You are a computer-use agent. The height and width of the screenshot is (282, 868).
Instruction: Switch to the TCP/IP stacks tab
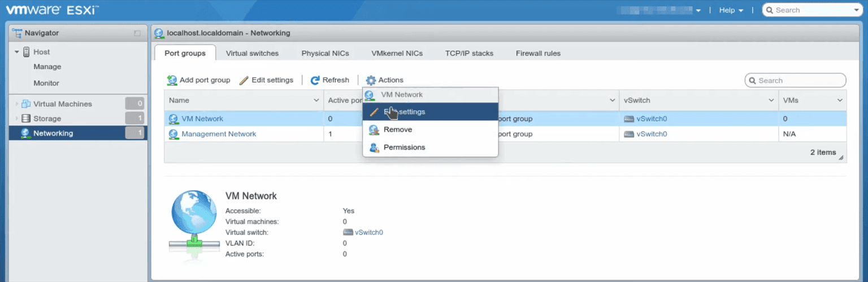point(469,54)
